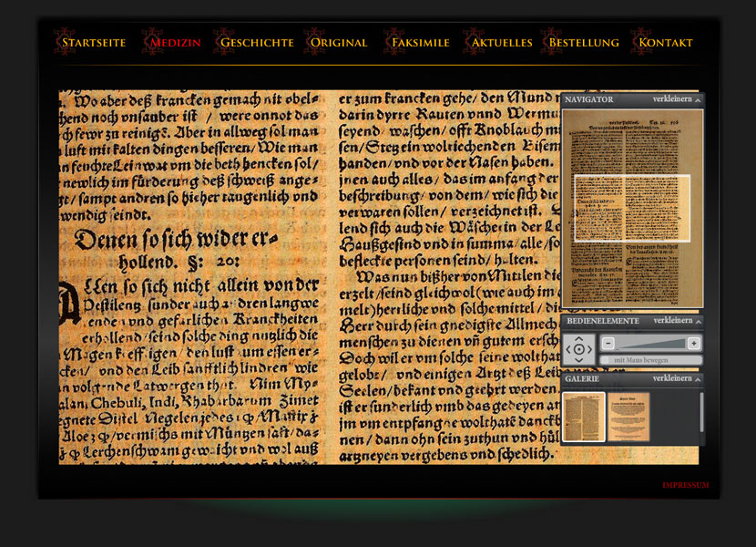This screenshot has height=547, width=756.
Task: Select the second gallery title-page thumbnail
Action: pyautogui.click(x=628, y=417)
